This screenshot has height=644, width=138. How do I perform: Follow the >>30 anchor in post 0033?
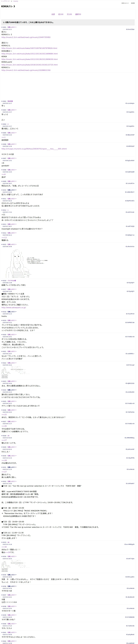4,547
